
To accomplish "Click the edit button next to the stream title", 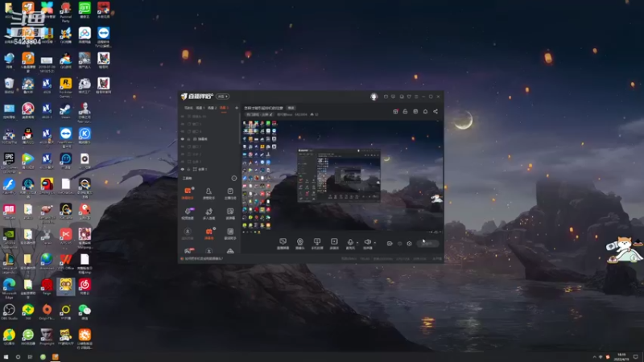I will point(291,108).
